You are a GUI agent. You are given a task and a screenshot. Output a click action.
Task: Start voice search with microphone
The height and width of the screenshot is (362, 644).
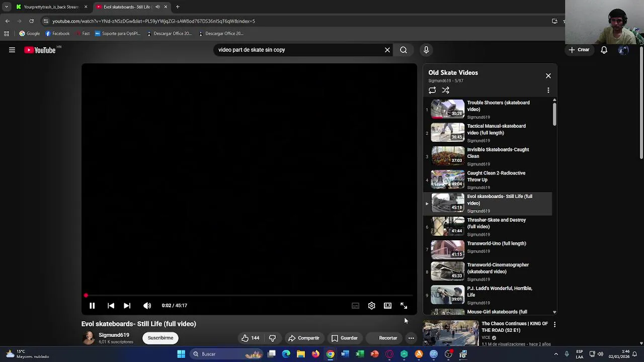click(x=426, y=50)
